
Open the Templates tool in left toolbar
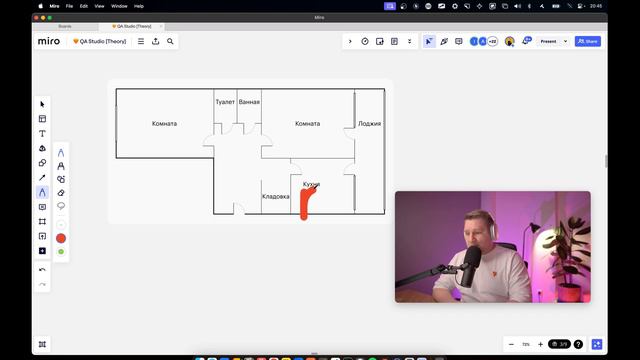42,119
